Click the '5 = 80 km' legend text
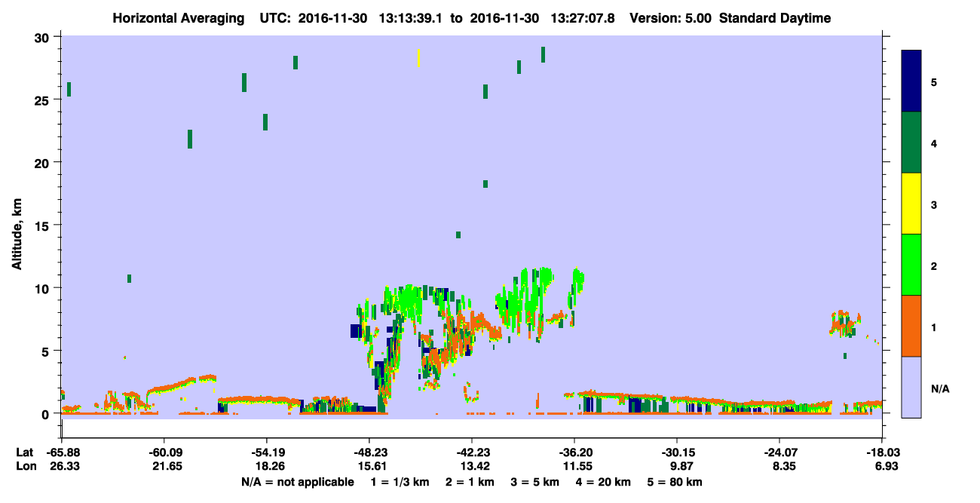 point(675,482)
